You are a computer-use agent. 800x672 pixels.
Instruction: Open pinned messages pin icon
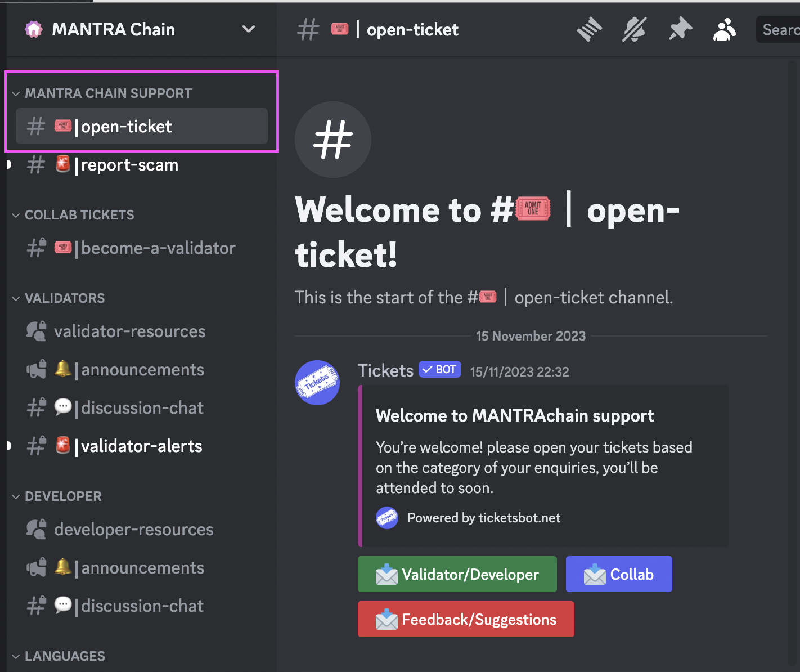(x=680, y=29)
